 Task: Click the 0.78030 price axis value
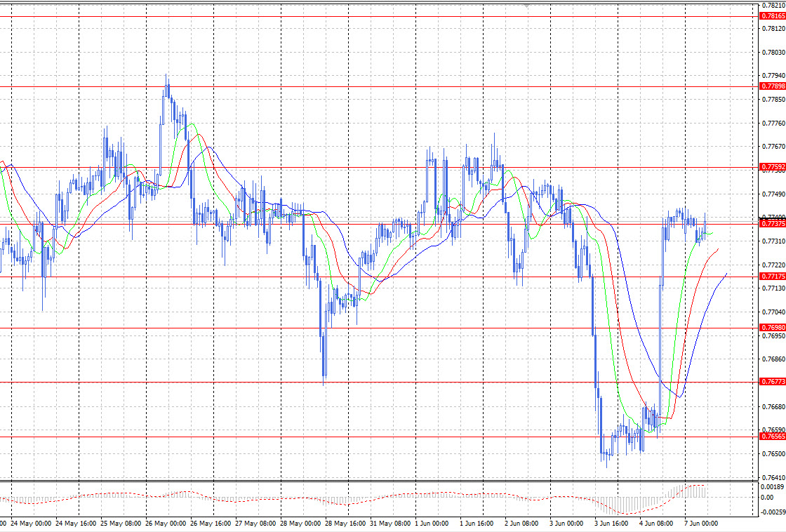773,52
